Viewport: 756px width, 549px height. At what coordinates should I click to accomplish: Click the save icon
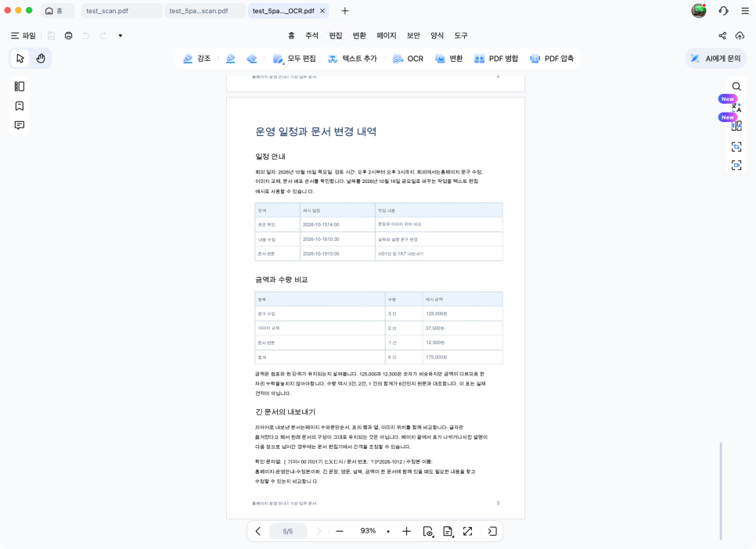(51, 36)
